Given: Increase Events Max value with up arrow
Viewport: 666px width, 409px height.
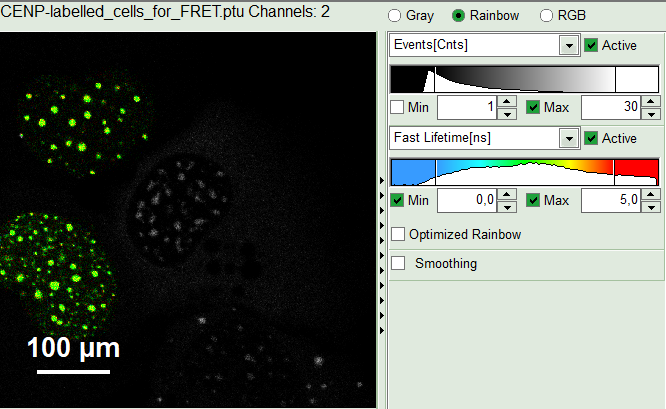Looking at the screenshot, I should tap(650, 102).
